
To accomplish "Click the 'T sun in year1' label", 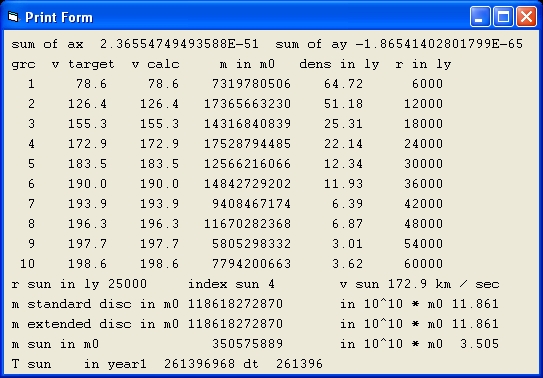I will (x=79, y=364).
